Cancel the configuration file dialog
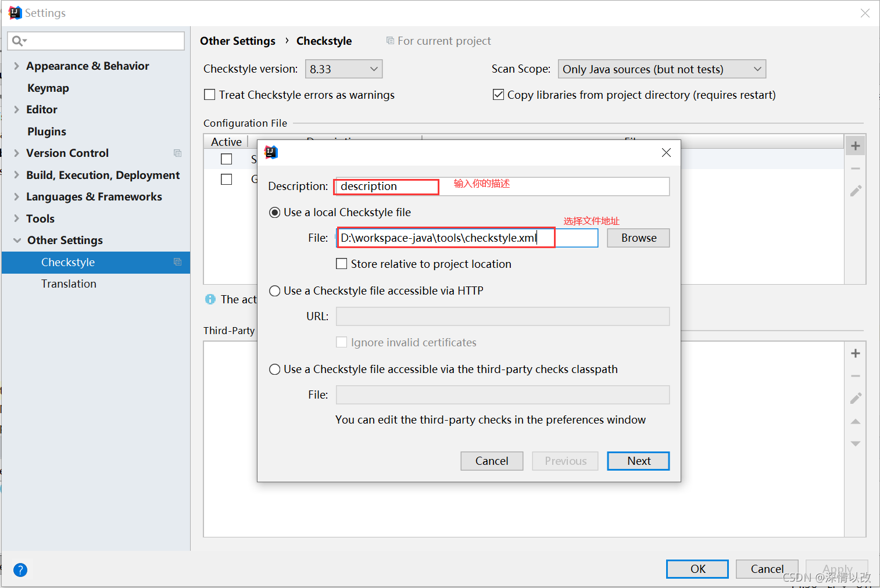 click(492, 461)
